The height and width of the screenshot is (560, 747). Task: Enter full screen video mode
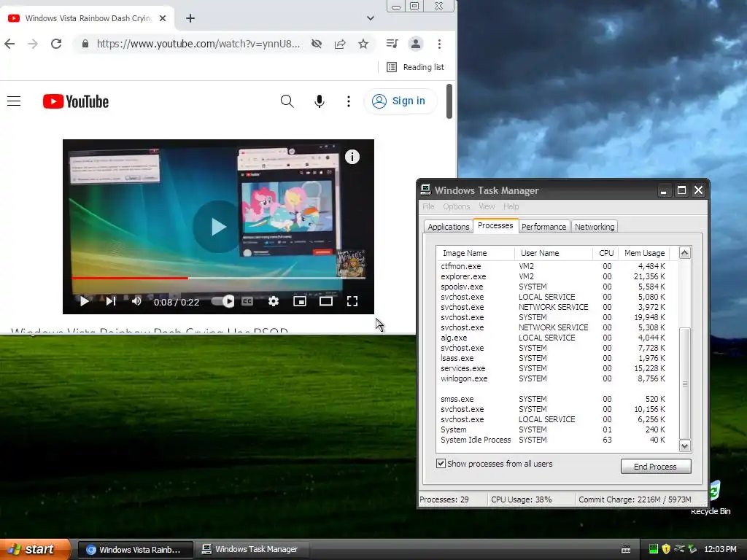(352, 301)
